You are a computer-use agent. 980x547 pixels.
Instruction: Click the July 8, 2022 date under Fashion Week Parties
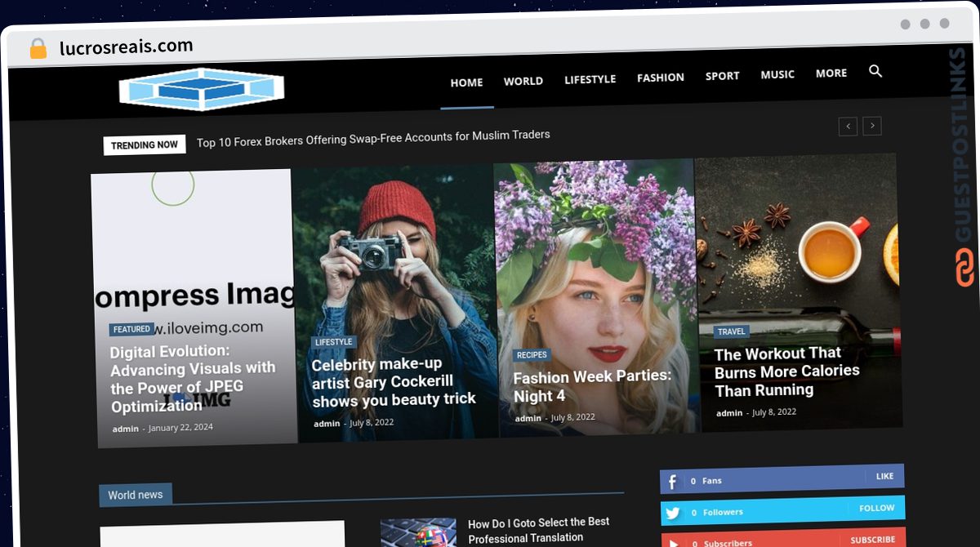pos(573,417)
